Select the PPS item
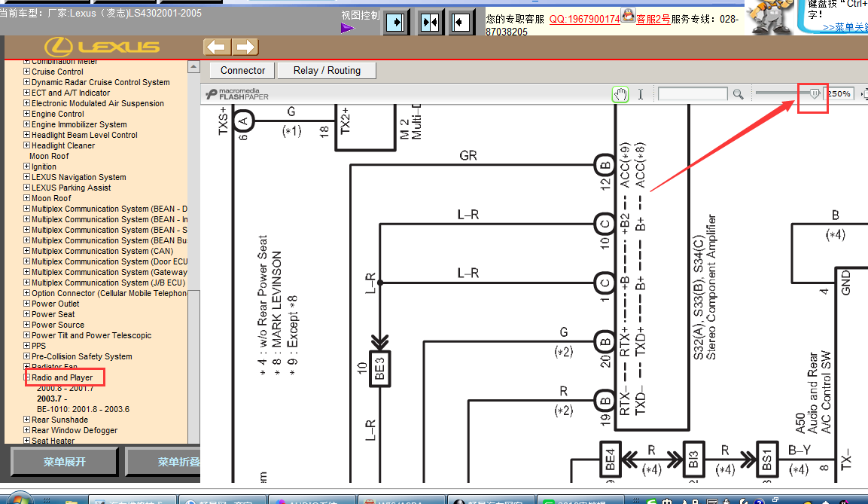This screenshot has height=504, width=868. tap(38, 346)
